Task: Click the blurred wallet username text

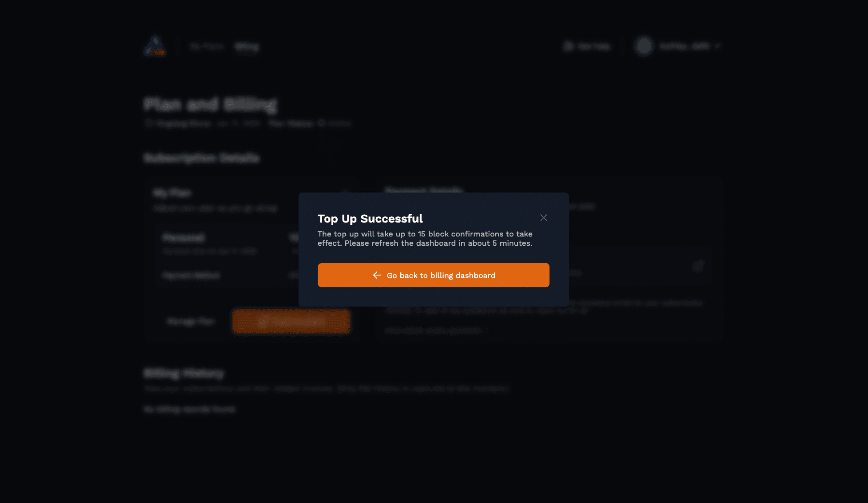Action: (x=684, y=46)
